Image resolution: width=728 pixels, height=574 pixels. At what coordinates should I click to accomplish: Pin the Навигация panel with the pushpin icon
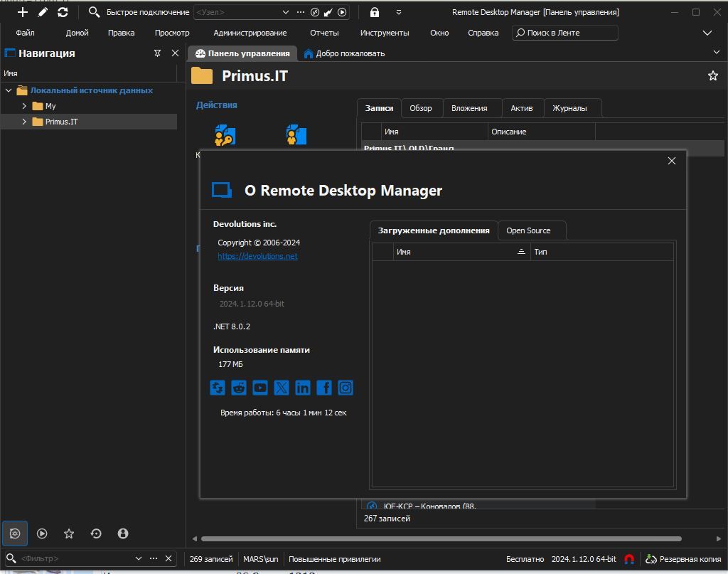(x=157, y=53)
